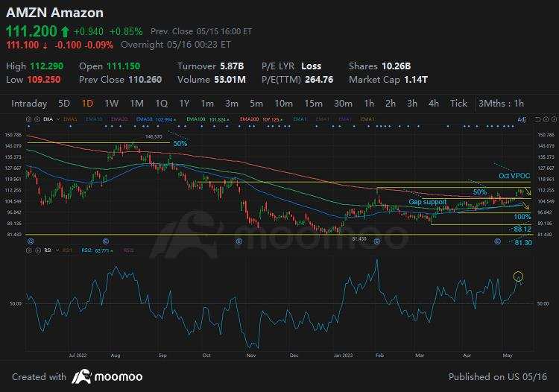This screenshot has height=392, width=559.
Task: Toggle the EMA20 line visibility
Action: pos(119,119)
